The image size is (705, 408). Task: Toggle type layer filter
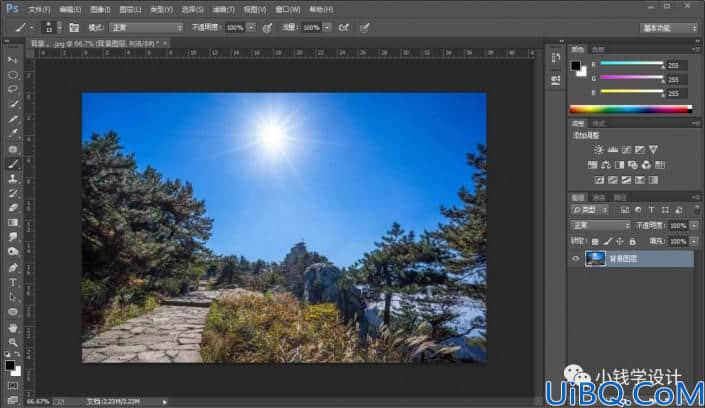coord(651,210)
